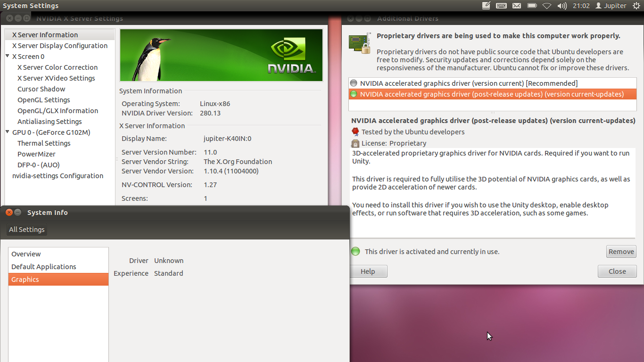Screen dimensions: 644x362
Task: Open X Server XVideo Settings
Action: (56, 78)
